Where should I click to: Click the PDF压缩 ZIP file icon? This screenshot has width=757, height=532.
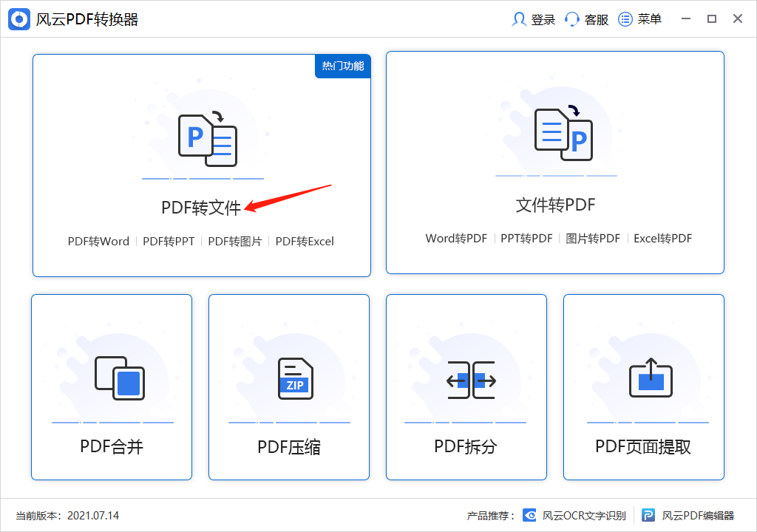coord(296,378)
